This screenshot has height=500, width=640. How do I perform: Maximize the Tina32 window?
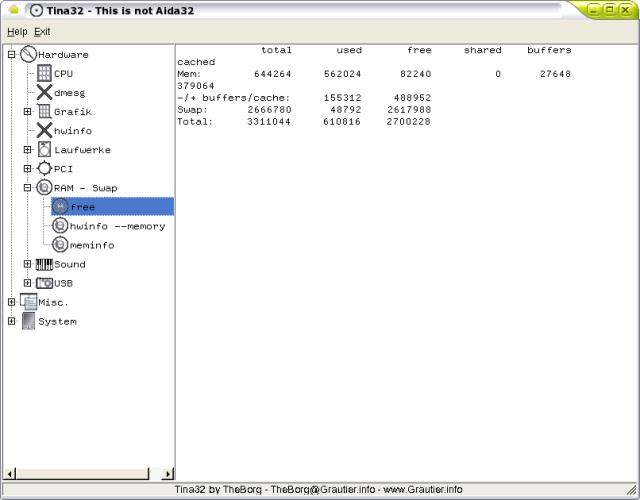[x=609, y=10]
